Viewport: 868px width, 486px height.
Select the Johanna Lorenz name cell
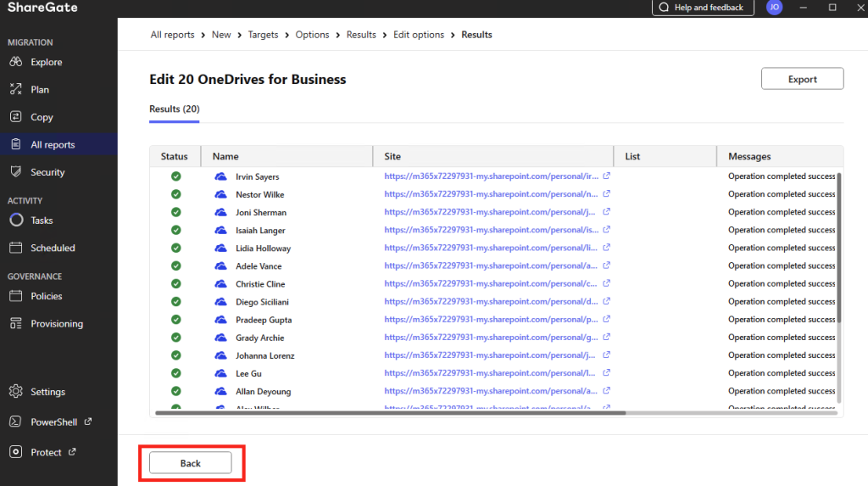tap(264, 355)
